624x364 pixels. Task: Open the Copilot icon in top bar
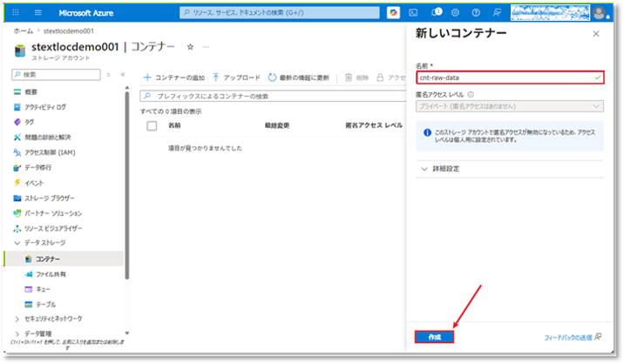click(x=393, y=13)
